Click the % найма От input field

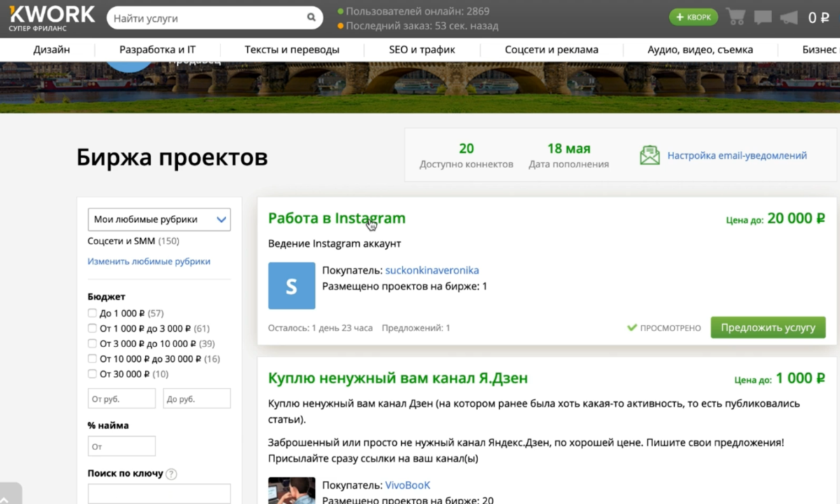(x=122, y=446)
